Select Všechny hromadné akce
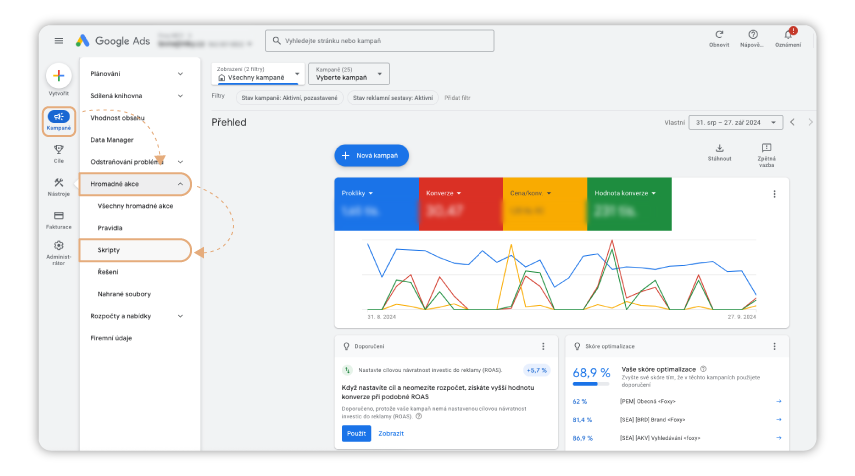 (135, 206)
